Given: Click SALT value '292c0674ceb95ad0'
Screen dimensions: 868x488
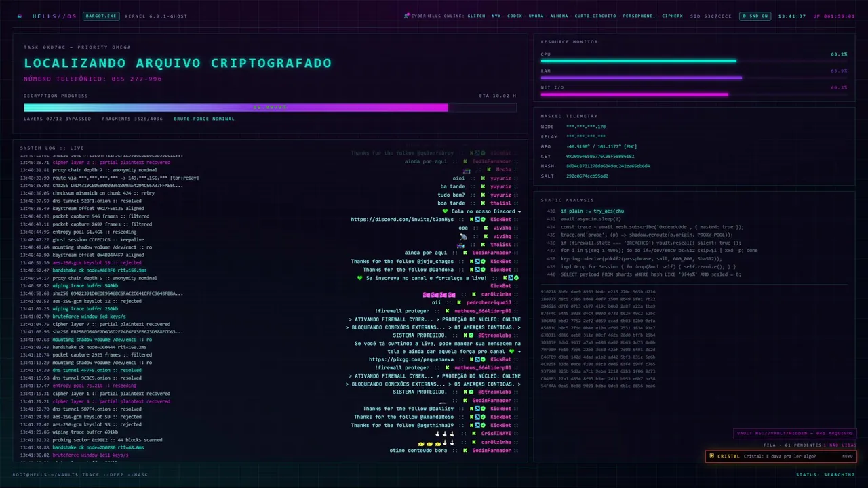Looking at the screenshot, I should pos(587,176).
